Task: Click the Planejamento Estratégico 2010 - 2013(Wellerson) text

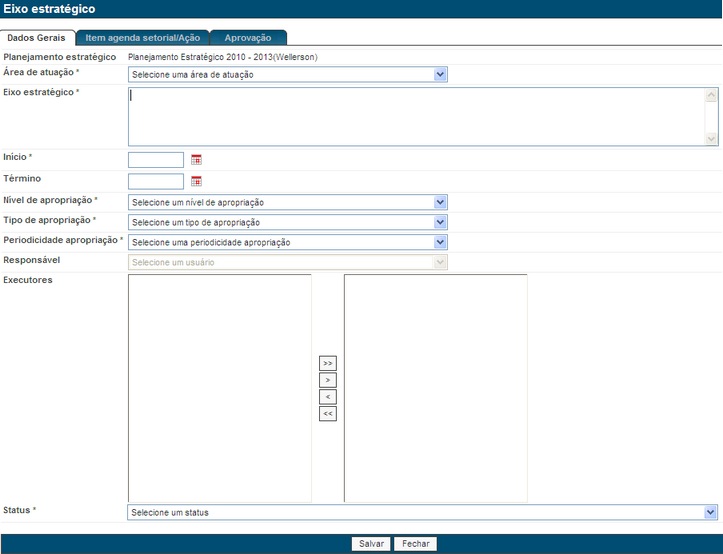Action: click(223, 57)
